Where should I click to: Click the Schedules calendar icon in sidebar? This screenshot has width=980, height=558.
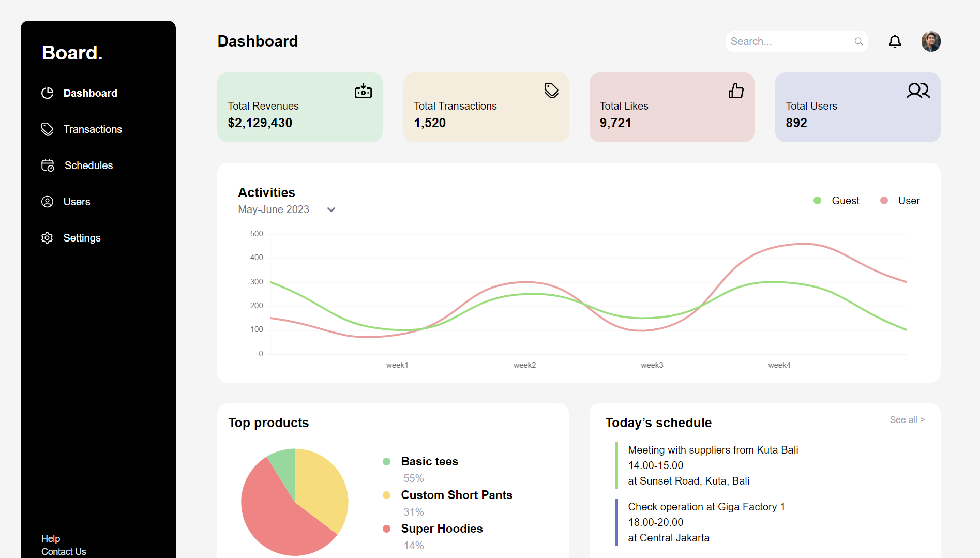[x=48, y=165]
